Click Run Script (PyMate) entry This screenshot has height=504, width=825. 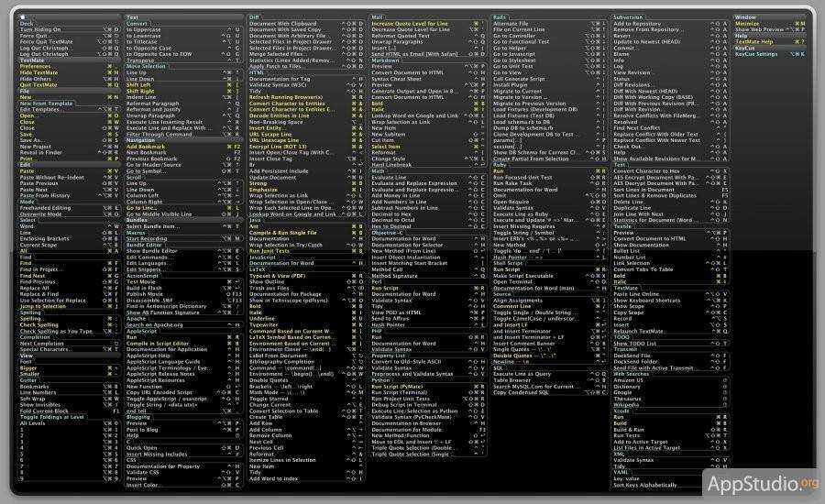click(397, 386)
